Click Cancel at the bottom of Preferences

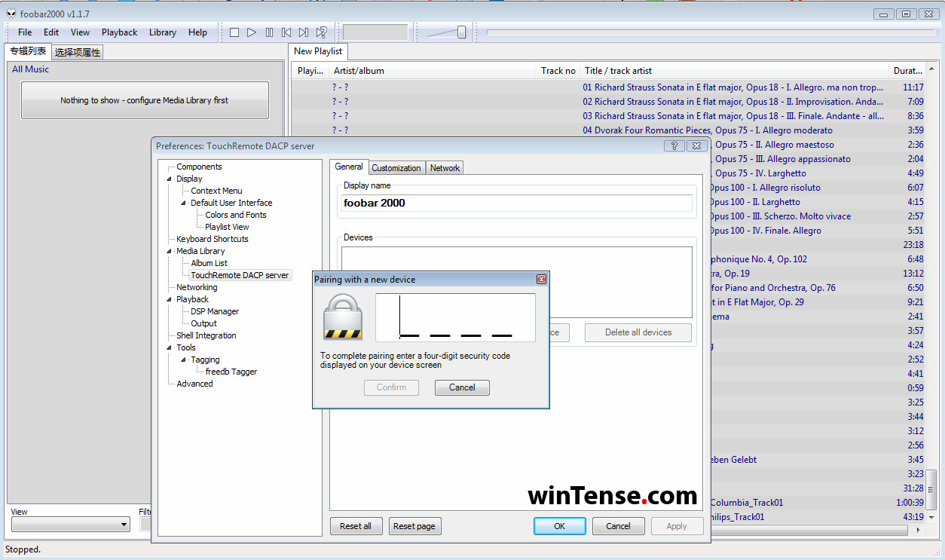click(618, 526)
